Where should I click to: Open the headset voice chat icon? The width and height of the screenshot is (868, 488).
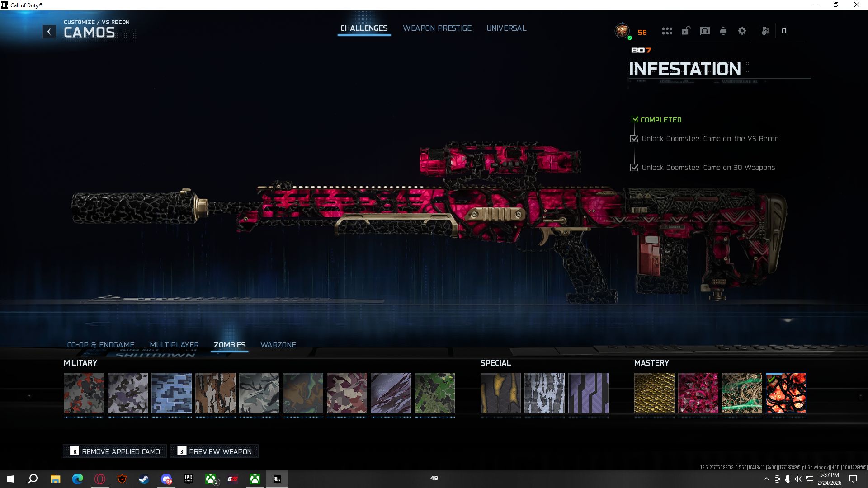704,31
